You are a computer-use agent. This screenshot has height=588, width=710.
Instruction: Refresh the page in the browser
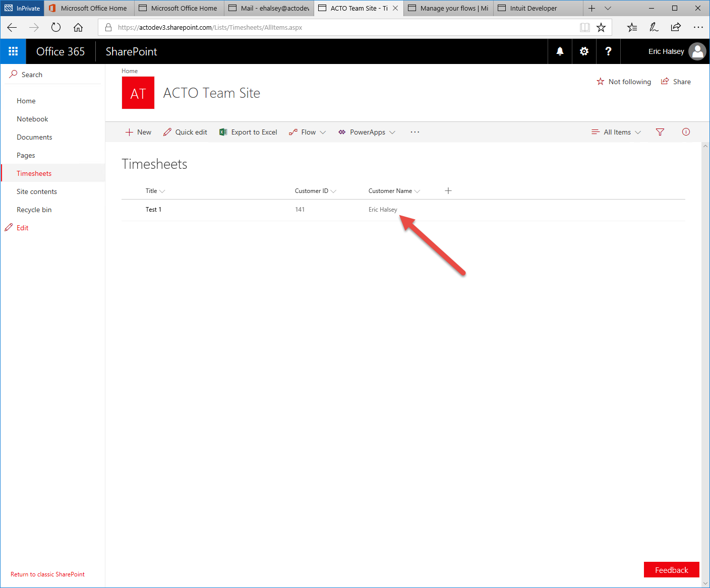pyautogui.click(x=56, y=27)
